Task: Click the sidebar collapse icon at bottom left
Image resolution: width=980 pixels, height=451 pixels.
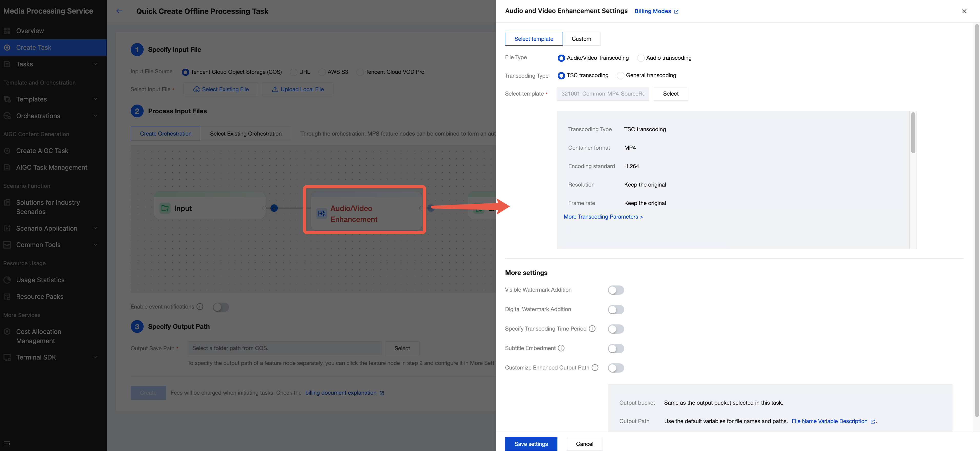Action: coord(7,444)
